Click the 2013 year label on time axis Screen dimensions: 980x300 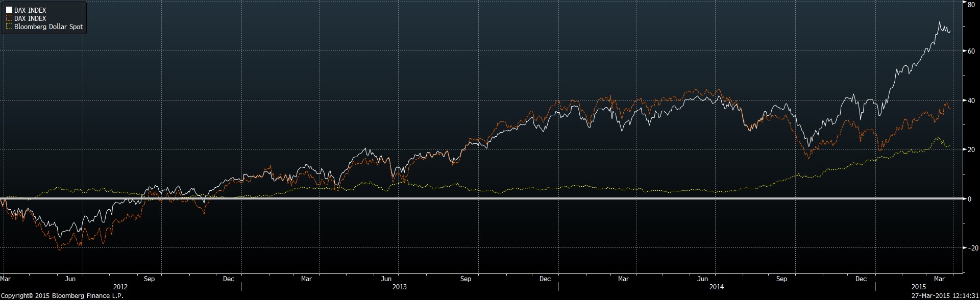coord(400,287)
